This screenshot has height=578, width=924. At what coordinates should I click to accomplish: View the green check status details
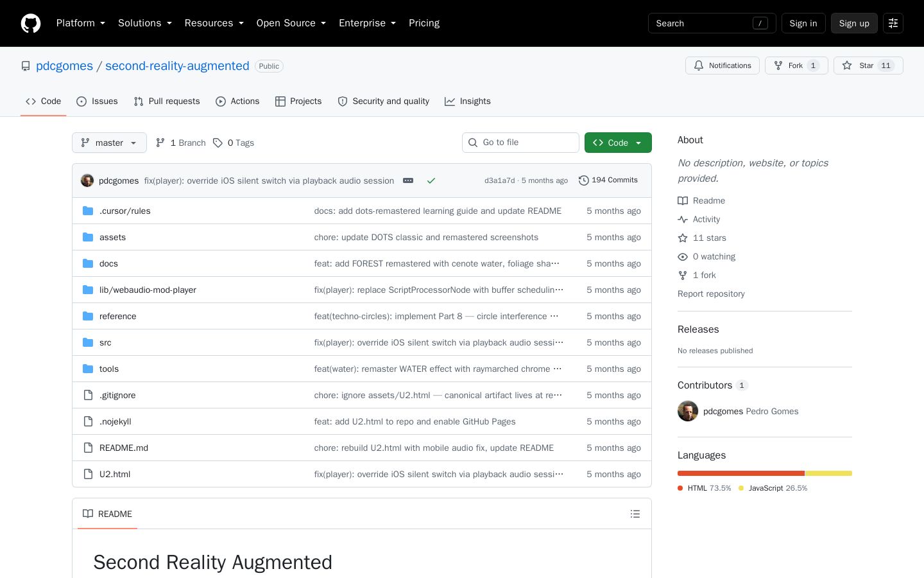431,180
